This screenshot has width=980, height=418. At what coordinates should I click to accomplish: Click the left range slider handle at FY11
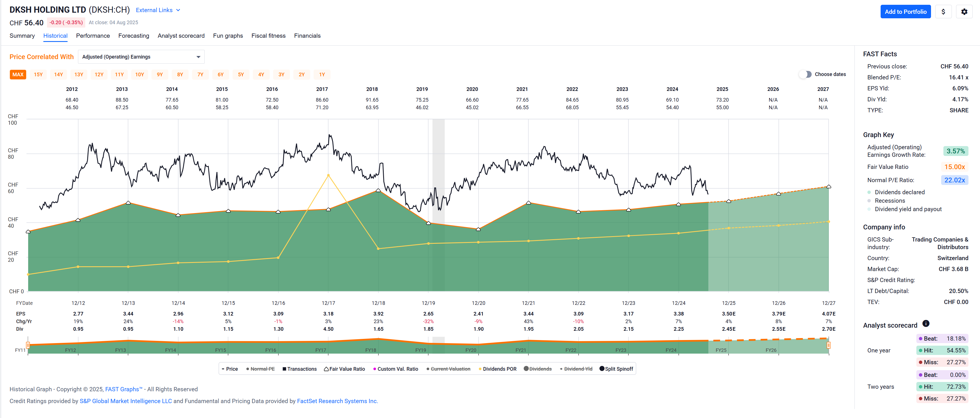click(28, 345)
